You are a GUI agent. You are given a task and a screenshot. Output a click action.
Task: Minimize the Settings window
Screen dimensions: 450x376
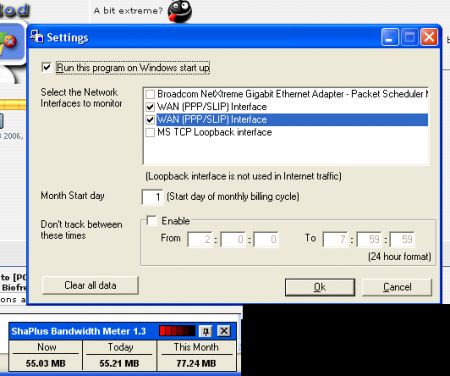coord(389,37)
